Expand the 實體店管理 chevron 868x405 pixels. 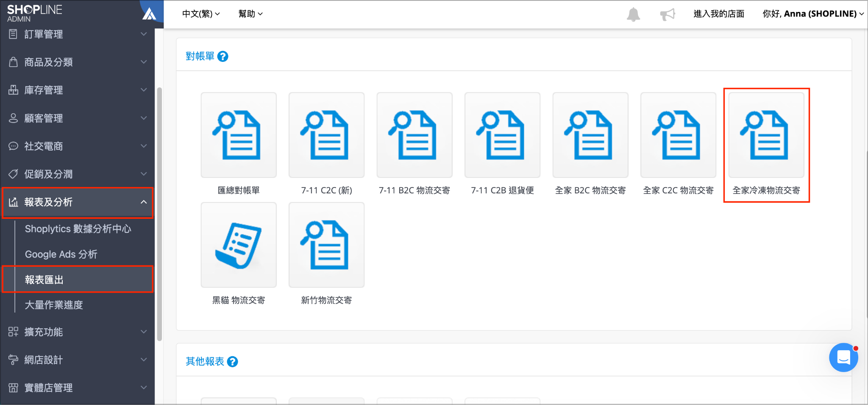click(x=144, y=388)
